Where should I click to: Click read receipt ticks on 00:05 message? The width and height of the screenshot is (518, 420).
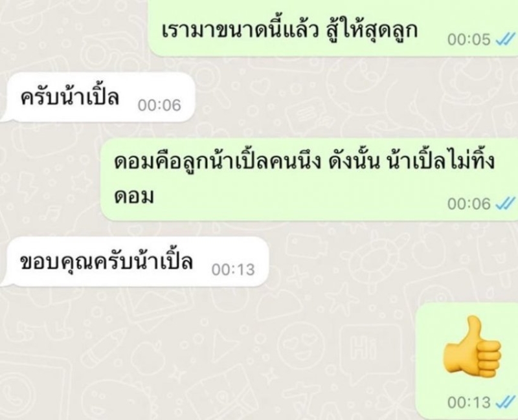pos(506,39)
